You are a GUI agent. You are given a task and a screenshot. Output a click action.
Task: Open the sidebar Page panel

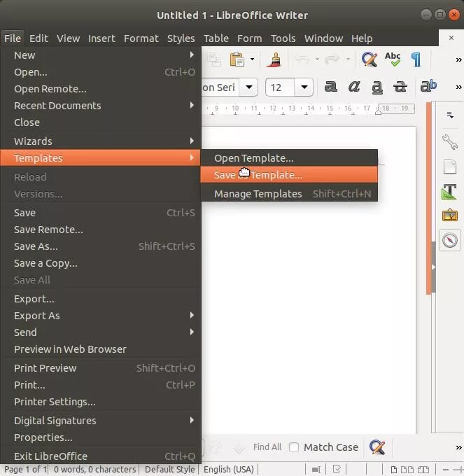point(450,166)
